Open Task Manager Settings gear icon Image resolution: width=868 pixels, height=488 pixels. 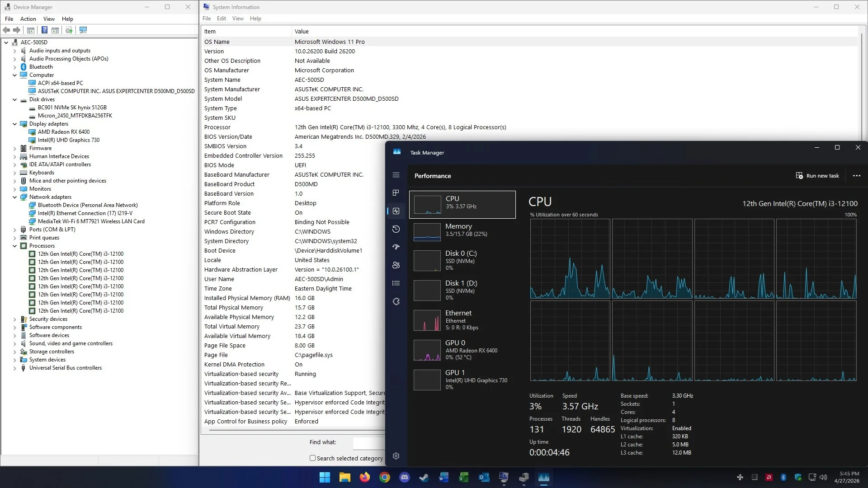point(396,456)
